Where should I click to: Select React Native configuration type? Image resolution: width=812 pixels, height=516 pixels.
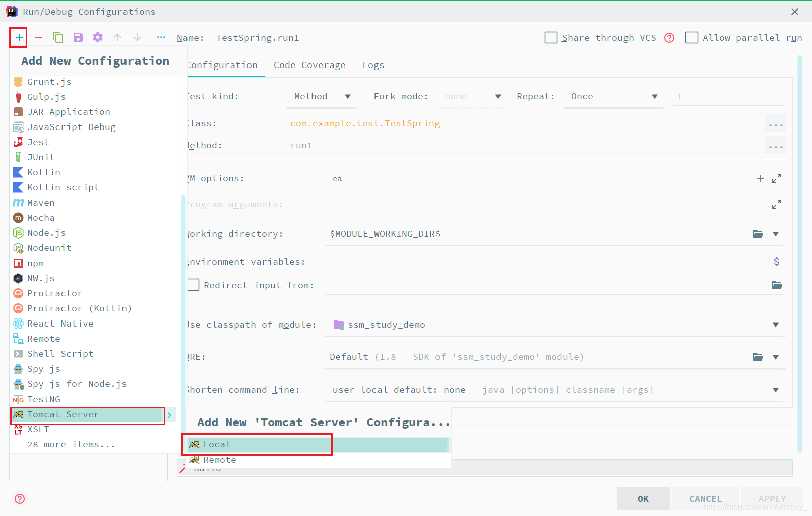click(95, 324)
